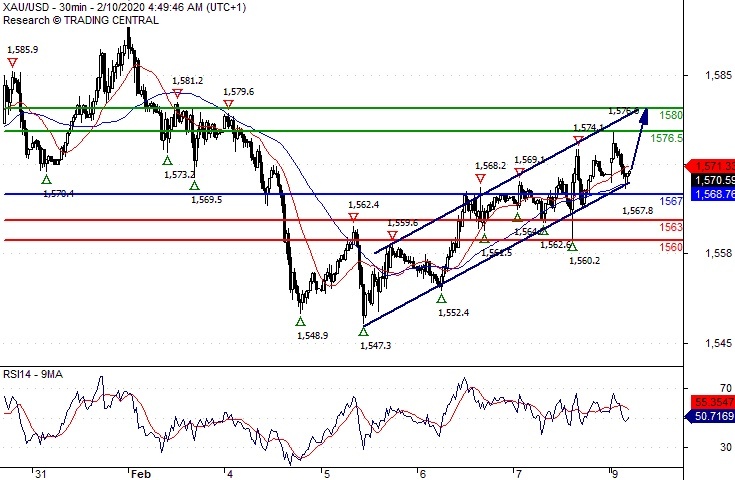Click the 1,585 price axis value
The height and width of the screenshot is (480, 735).
click(x=718, y=75)
